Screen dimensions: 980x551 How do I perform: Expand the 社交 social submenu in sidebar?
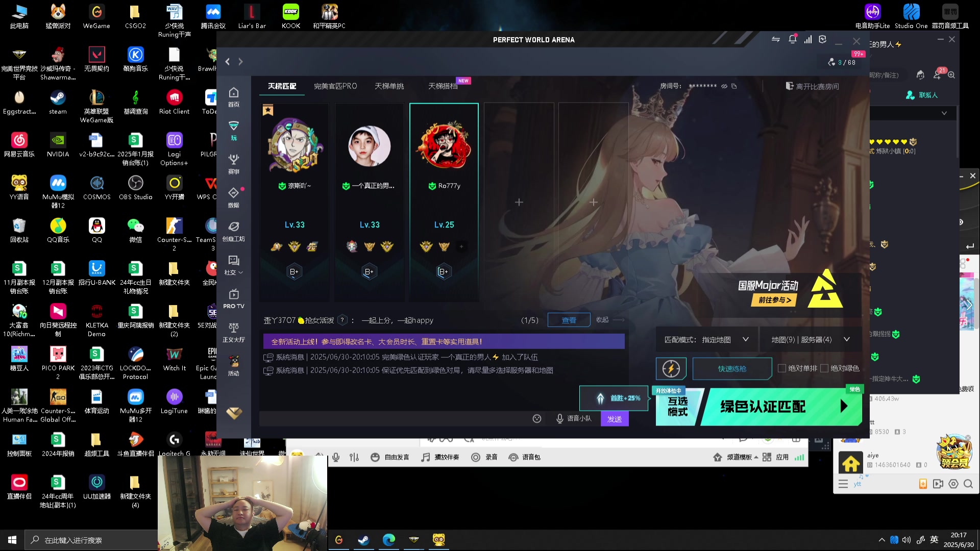pos(234,265)
